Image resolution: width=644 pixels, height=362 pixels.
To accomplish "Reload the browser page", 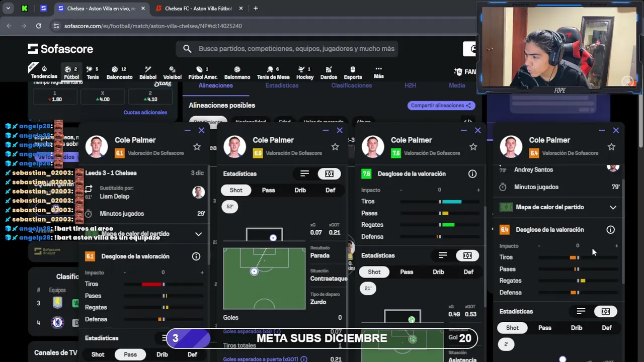I will [x=38, y=26].
